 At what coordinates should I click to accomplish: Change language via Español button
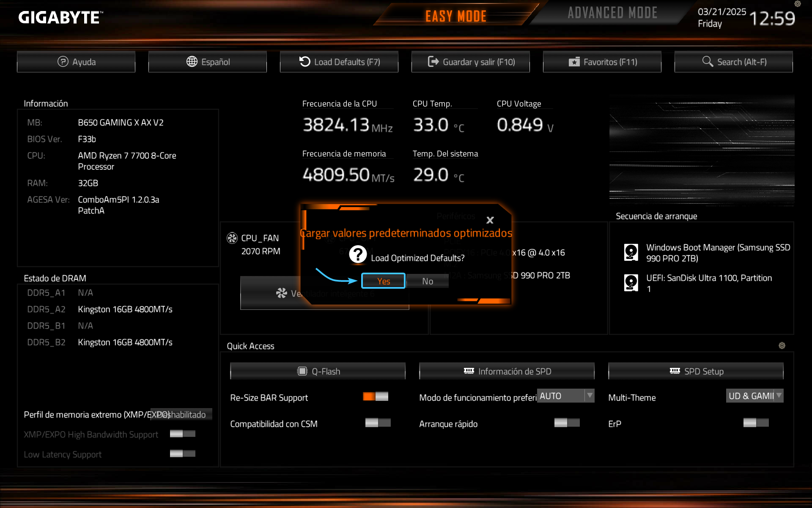point(208,62)
